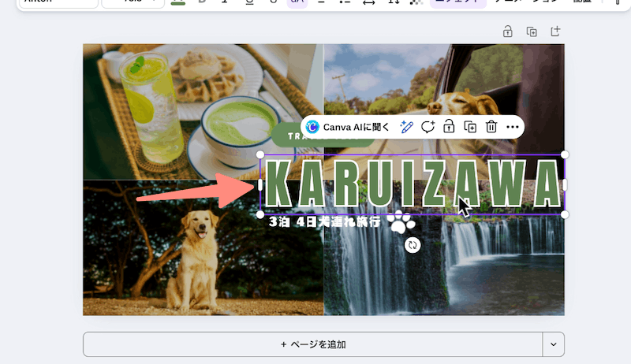Lock the page with the padlock icon above canvas
The height and width of the screenshot is (364, 631).
[x=507, y=32]
